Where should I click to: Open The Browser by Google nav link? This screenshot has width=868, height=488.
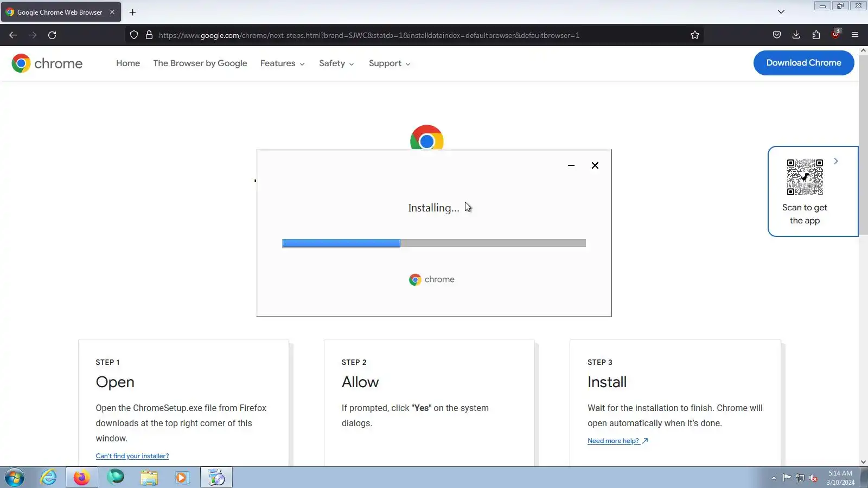tap(200, 63)
